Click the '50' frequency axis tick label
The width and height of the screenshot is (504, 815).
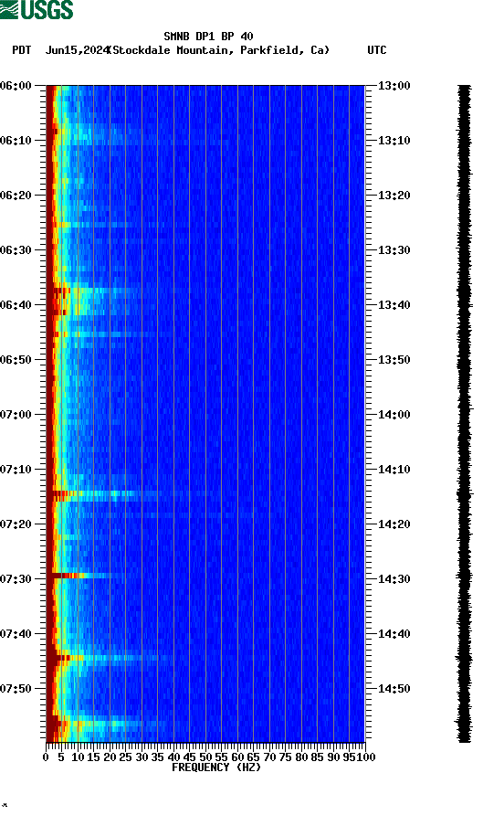coord(205,757)
